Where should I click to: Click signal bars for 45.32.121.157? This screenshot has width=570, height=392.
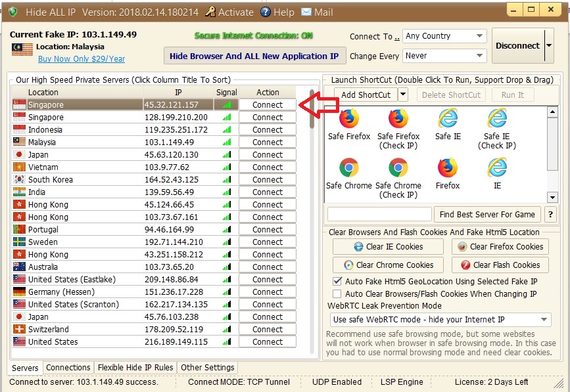pyautogui.click(x=227, y=104)
